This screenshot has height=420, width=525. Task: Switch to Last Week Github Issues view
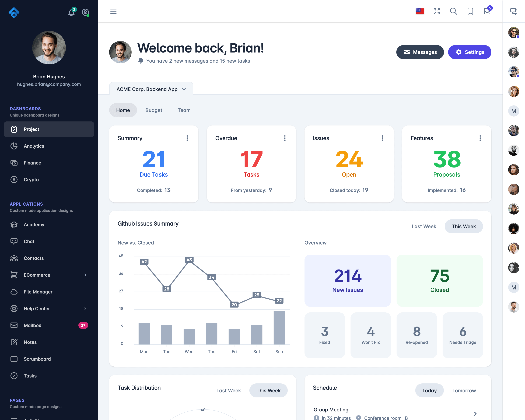(x=423, y=226)
